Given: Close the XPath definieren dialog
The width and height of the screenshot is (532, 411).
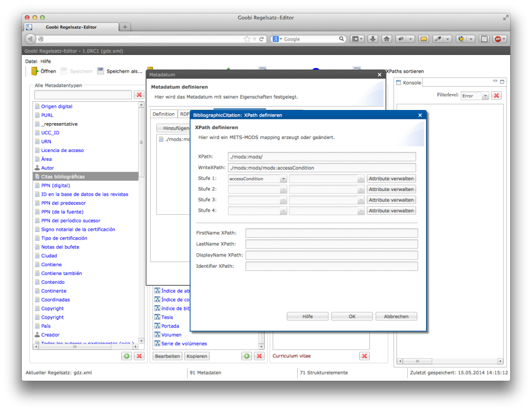Looking at the screenshot, I should [x=420, y=115].
